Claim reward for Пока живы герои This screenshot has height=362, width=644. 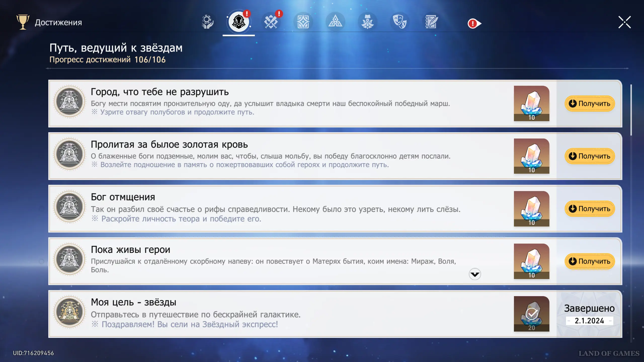coord(590,261)
